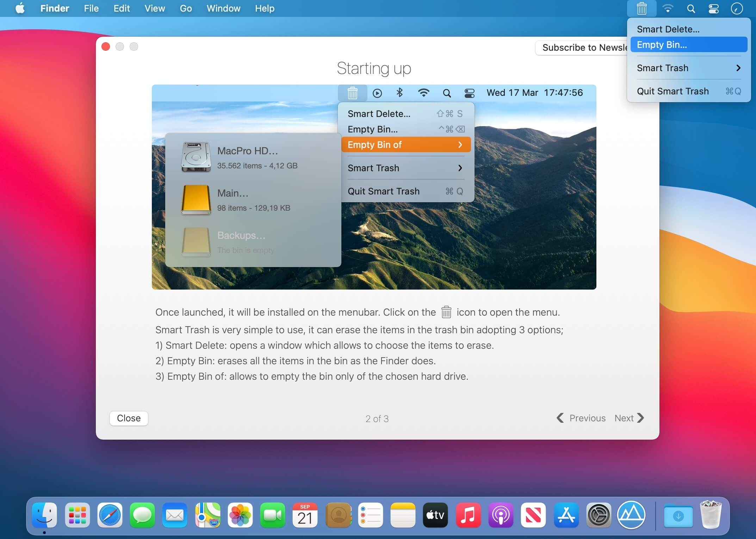Screen dimensions: 756x539
Task: Open the Trash in the Dock
Action: click(711, 514)
